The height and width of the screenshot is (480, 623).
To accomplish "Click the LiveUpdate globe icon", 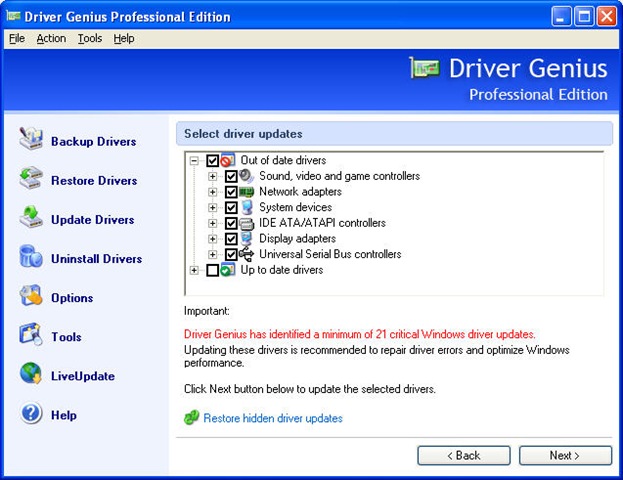I will tap(31, 374).
